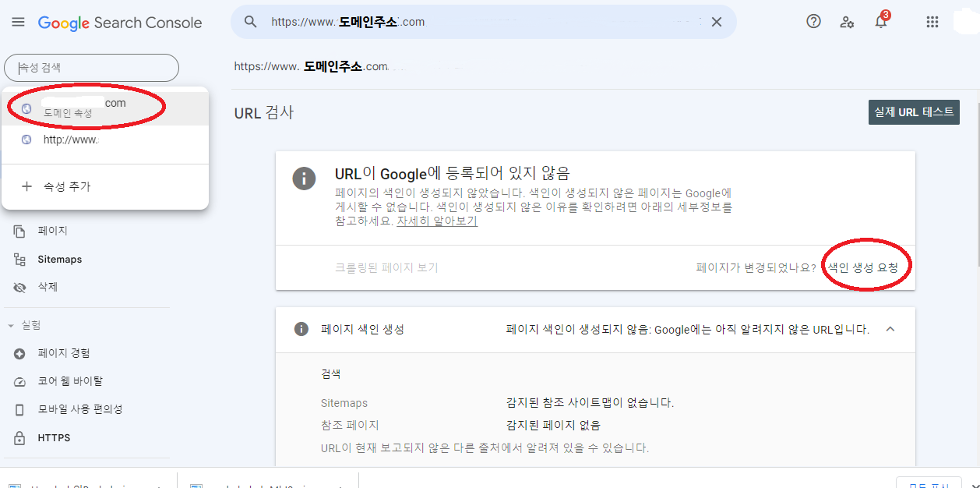The image size is (980, 488).
Task: Click the 페이지 경험 plus-circle icon
Action: 20,354
